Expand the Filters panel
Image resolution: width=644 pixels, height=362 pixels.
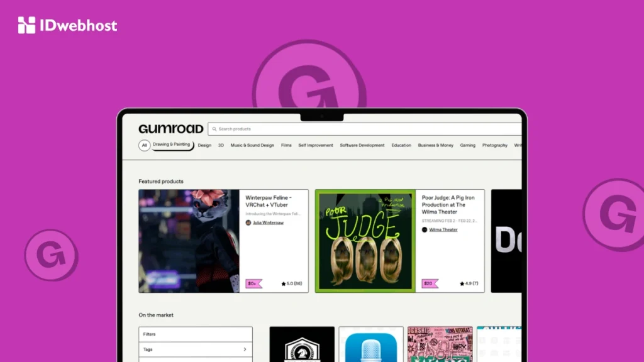195,334
